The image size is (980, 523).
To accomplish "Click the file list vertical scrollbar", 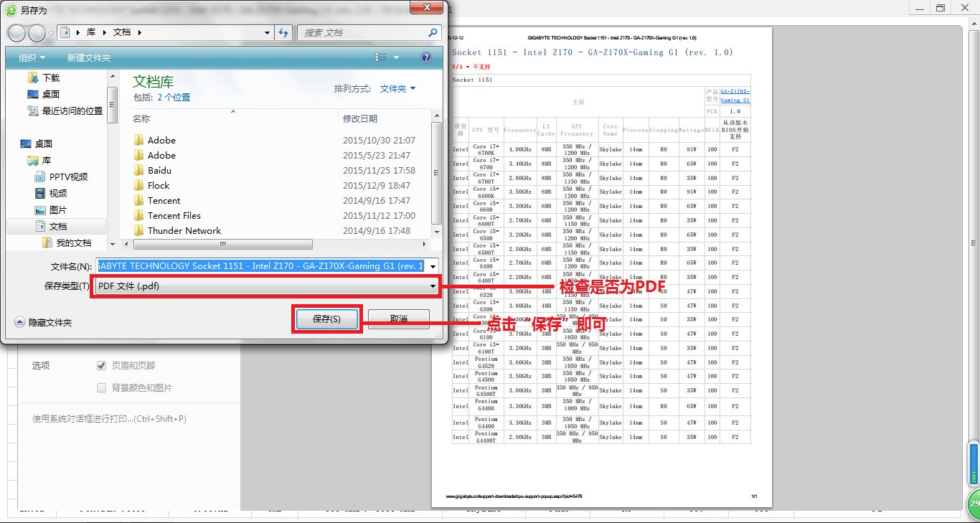I will (x=438, y=174).
